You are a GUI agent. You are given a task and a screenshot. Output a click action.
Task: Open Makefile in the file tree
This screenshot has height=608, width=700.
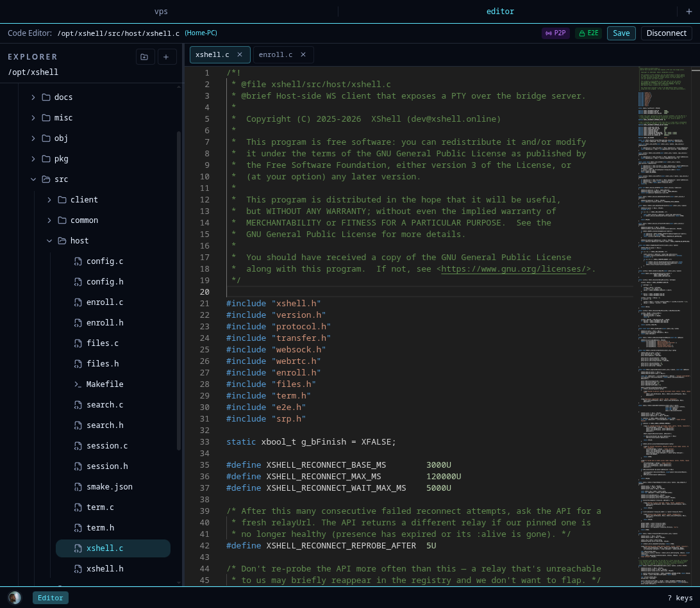point(104,384)
